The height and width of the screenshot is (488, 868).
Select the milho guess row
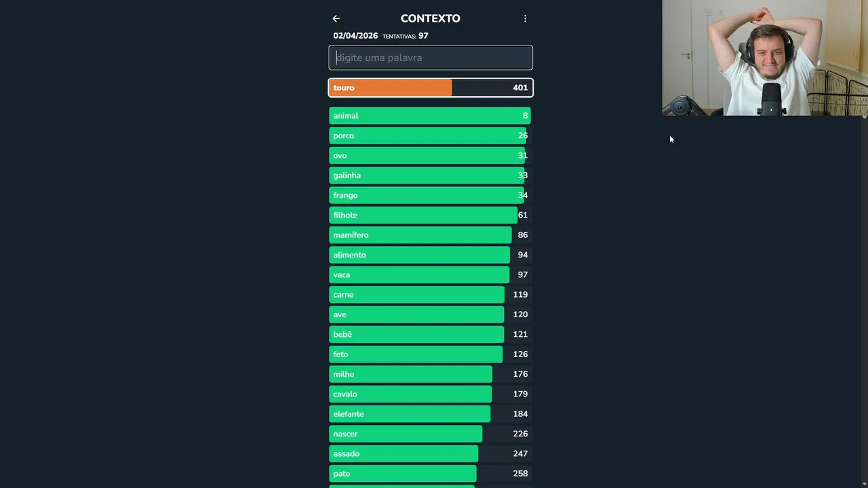(x=431, y=374)
